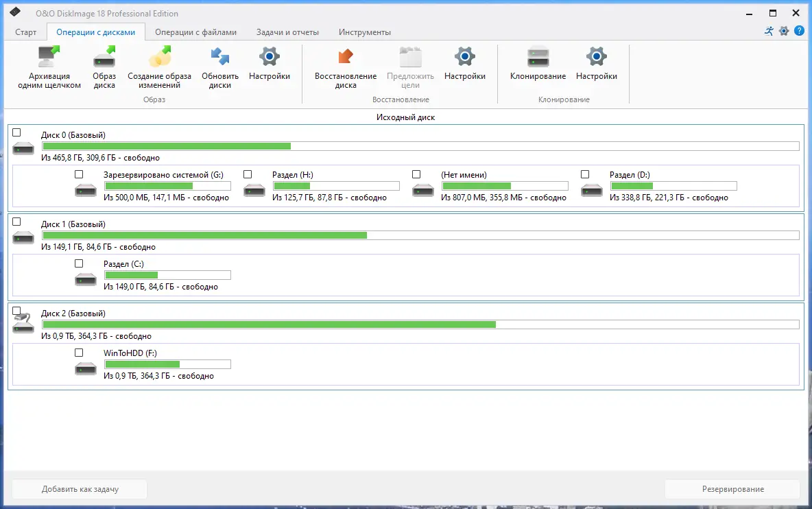Enable the Раздел (D:) checkbox
This screenshot has height=509, width=812.
click(585, 174)
